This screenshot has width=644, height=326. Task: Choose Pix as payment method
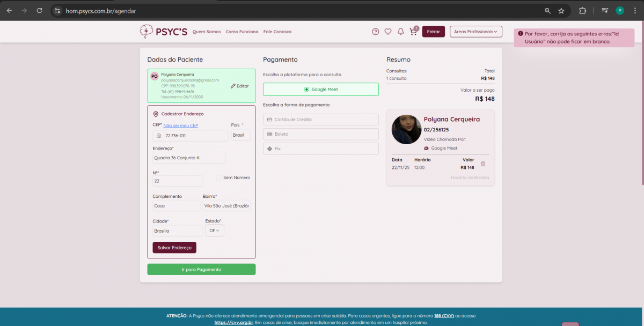(320, 149)
